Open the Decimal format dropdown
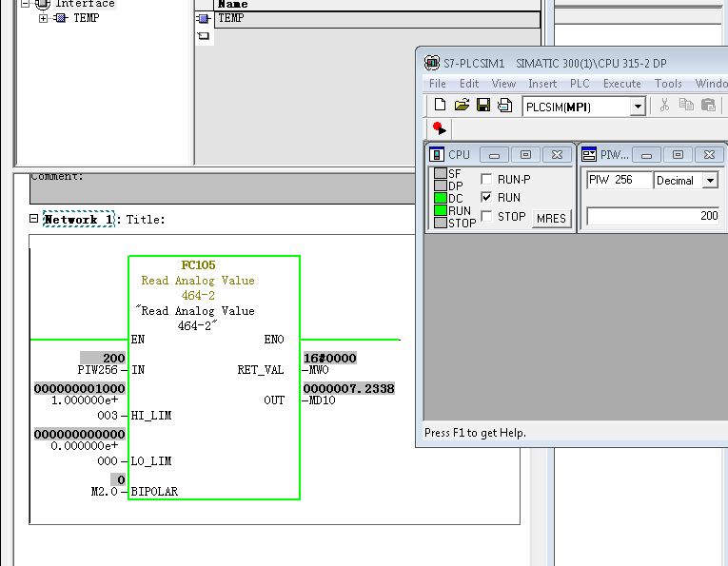The image size is (728, 566). 710,181
